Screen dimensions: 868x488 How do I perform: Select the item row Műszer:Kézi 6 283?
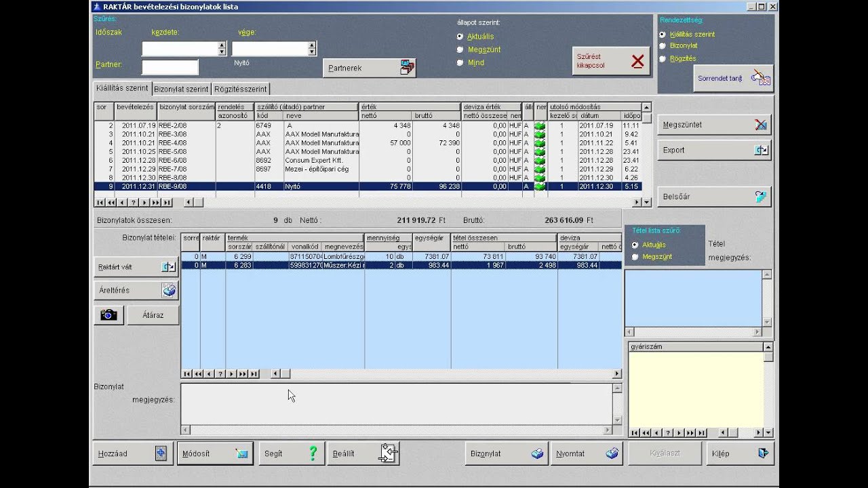point(401,266)
